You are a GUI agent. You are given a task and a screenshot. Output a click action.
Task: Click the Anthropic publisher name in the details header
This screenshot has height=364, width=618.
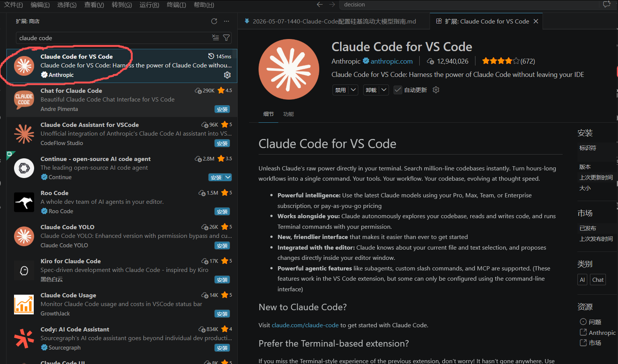point(346,61)
